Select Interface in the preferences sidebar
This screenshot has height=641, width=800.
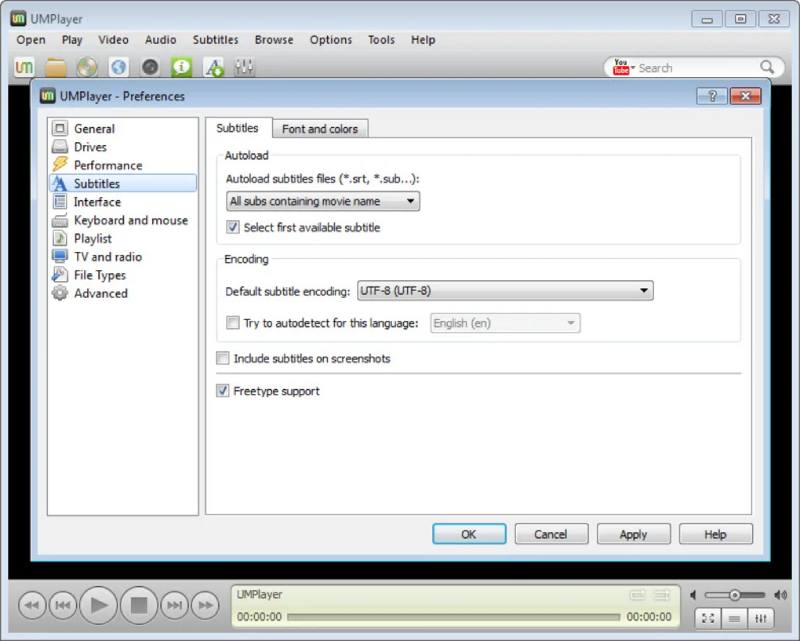tap(97, 201)
